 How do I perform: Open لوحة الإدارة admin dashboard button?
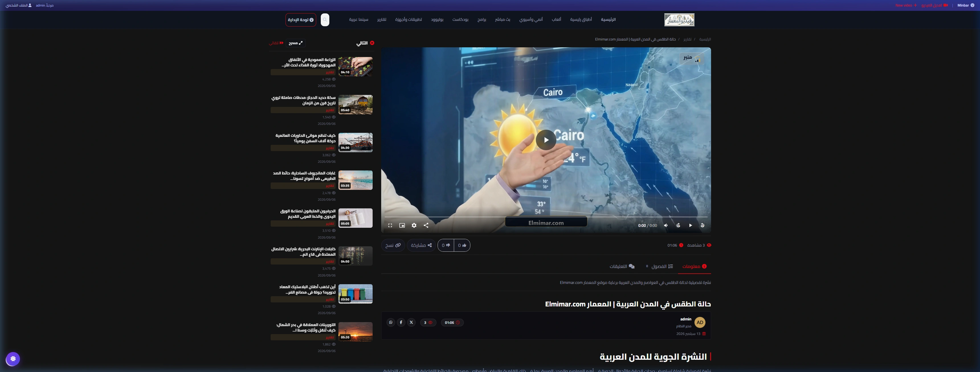point(301,20)
